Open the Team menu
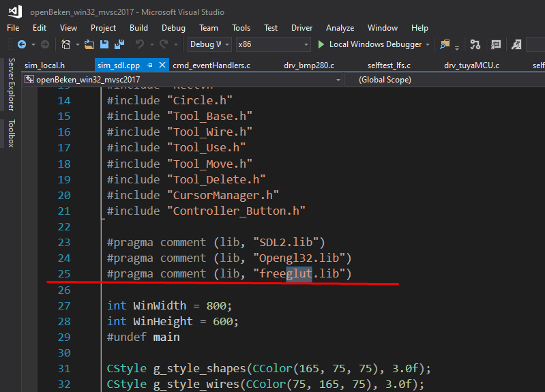Screen dimensions: 545x392 (x=209, y=28)
